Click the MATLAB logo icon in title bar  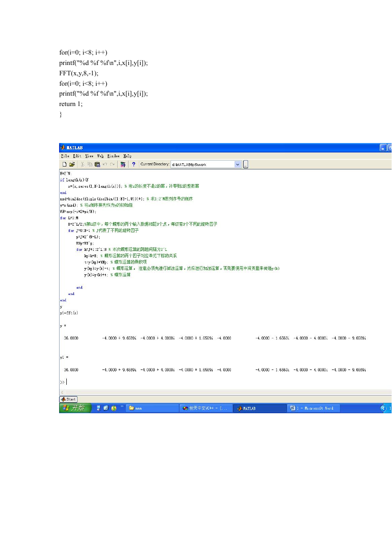pos(63,148)
